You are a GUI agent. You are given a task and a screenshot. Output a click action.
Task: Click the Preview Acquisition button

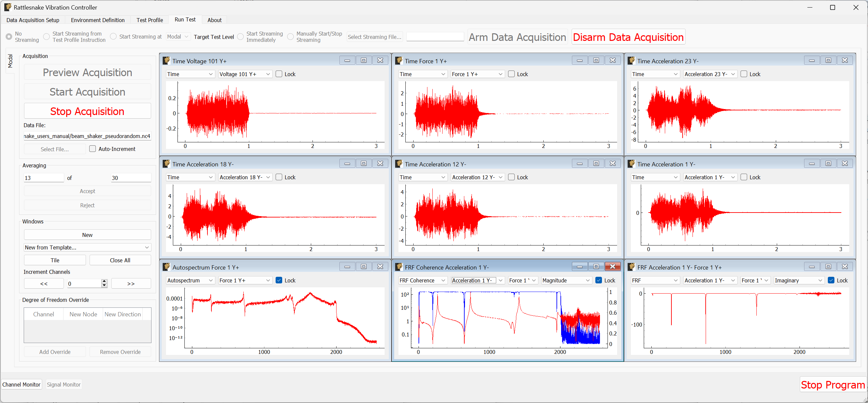tap(87, 72)
